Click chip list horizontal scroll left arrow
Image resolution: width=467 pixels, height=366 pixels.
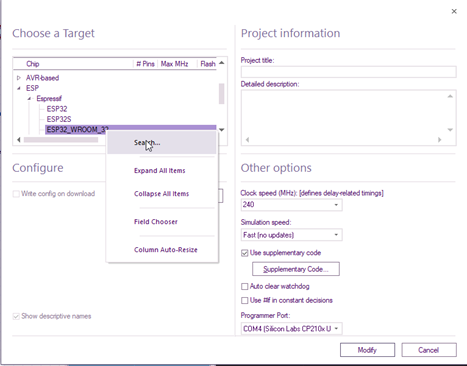(19, 140)
